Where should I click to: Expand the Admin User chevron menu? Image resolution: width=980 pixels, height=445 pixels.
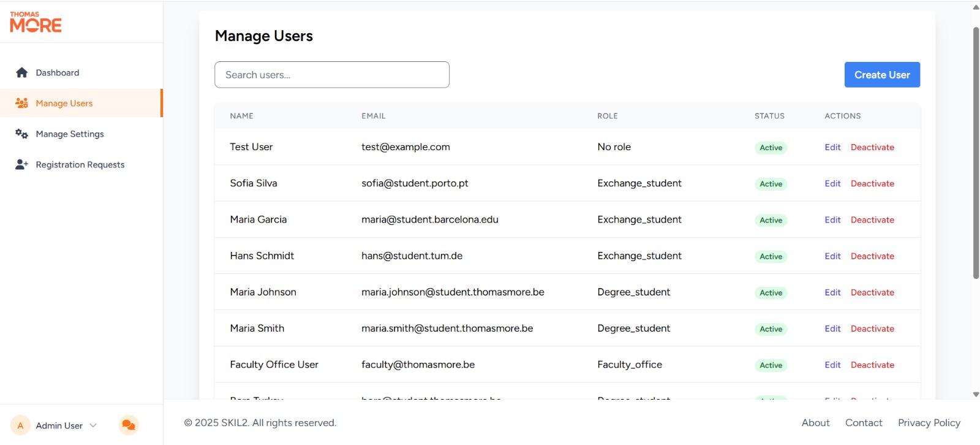point(93,425)
